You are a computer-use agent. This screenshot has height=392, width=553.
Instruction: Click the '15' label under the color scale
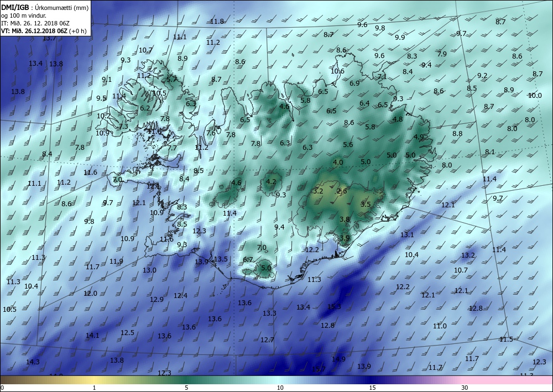[372, 388]
